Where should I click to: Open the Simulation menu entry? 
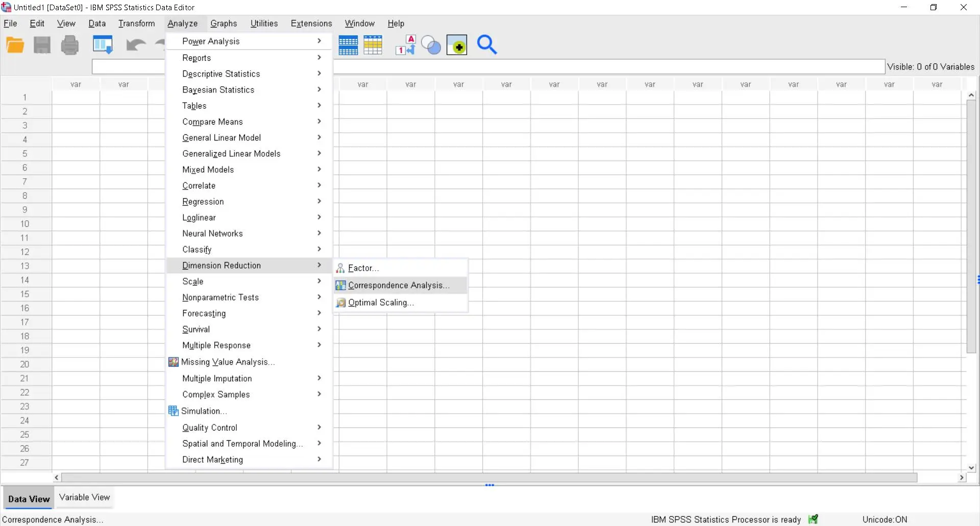[x=204, y=411]
